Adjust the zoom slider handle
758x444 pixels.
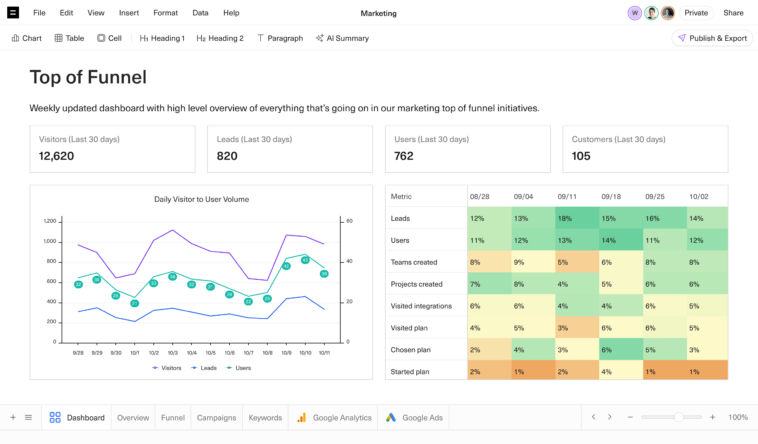click(679, 417)
